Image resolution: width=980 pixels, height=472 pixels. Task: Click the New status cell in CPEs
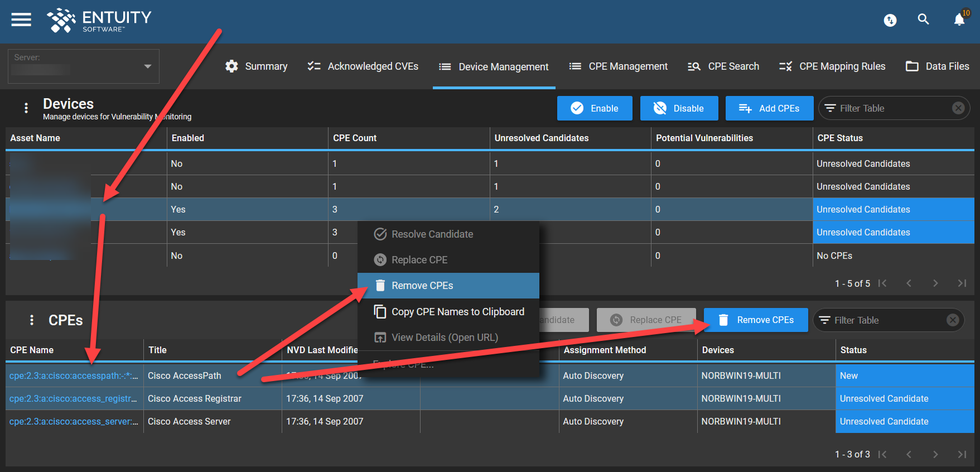pos(905,375)
